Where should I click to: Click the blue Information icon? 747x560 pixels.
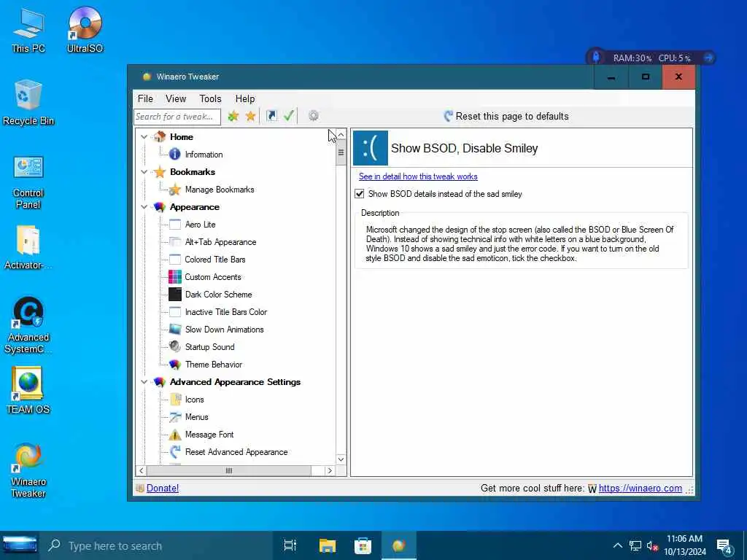175,155
